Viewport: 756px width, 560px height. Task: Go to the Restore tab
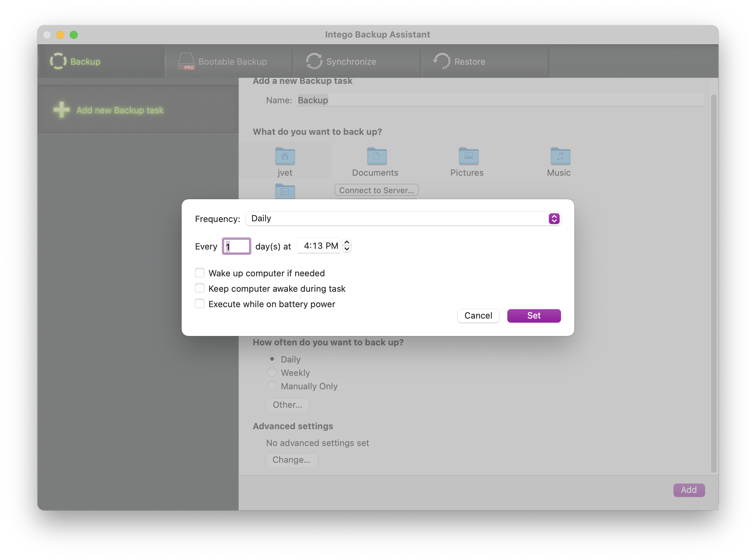tap(485, 61)
